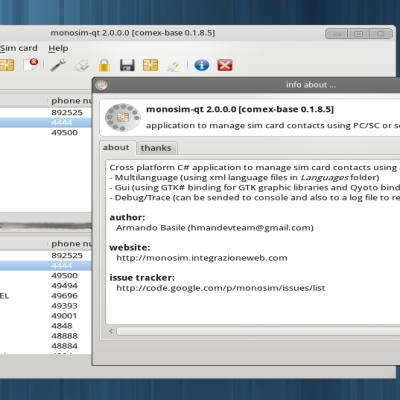
Task: Click the grayed connect reader icon
Action: [82, 65]
